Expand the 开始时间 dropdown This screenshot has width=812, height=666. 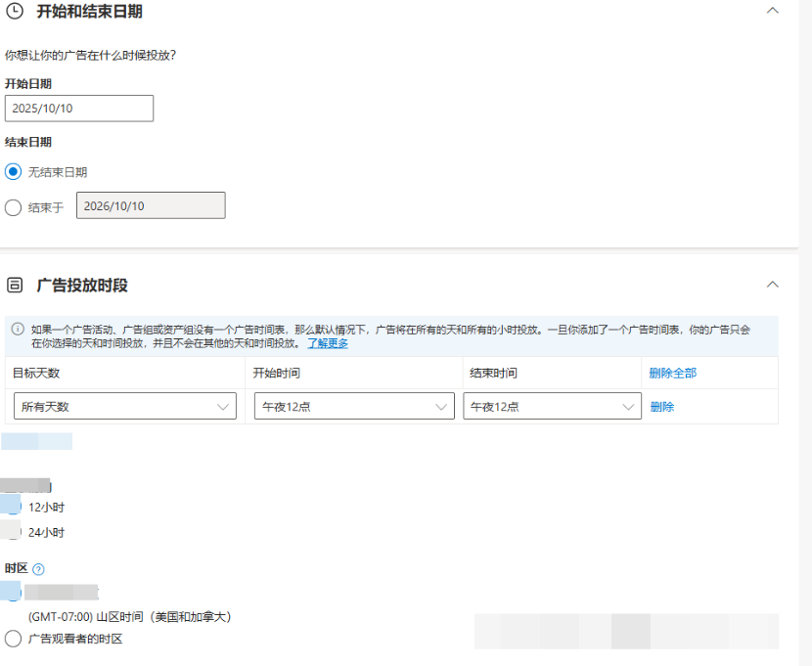click(353, 407)
